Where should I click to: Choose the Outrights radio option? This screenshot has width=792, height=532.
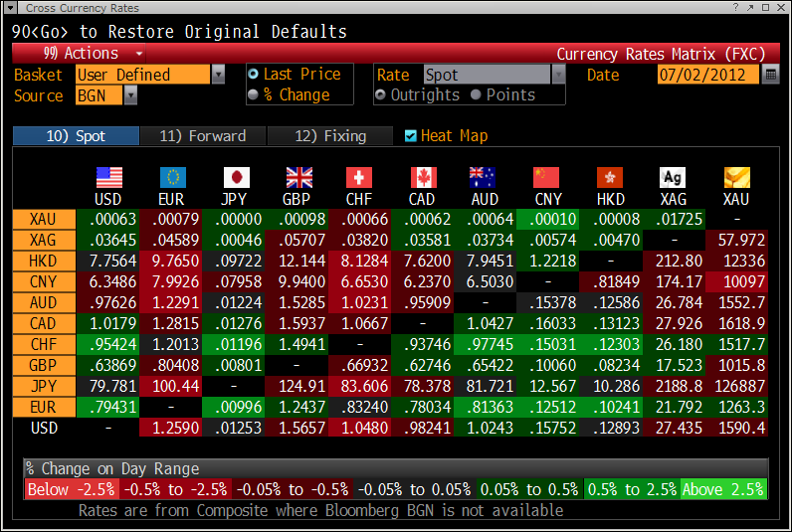(x=381, y=95)
